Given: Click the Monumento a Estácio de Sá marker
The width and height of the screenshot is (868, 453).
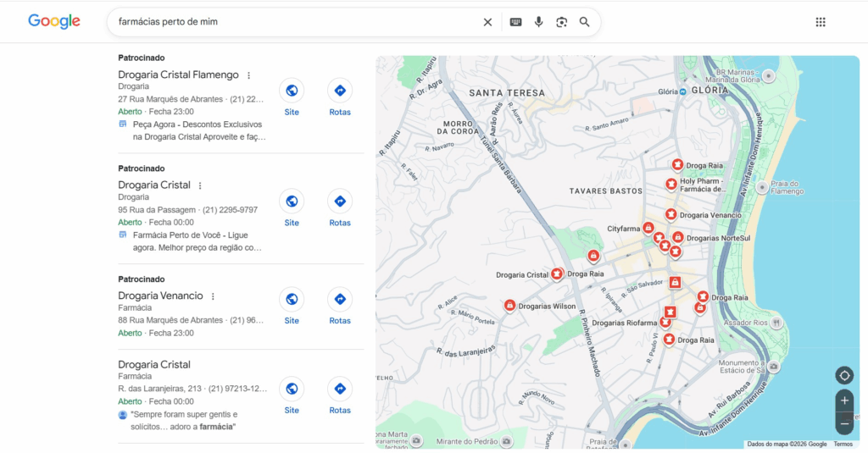Looking at the screenshot, I should [x=774, y=366].
